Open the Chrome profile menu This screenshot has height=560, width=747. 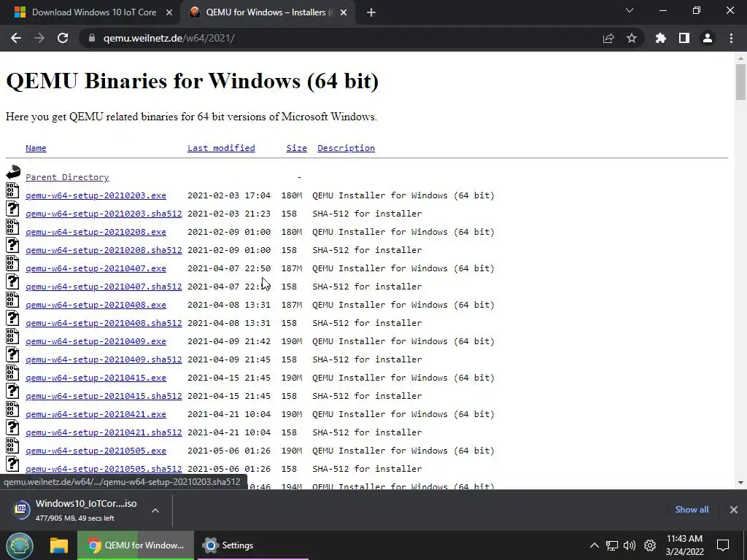click(708, 38)
